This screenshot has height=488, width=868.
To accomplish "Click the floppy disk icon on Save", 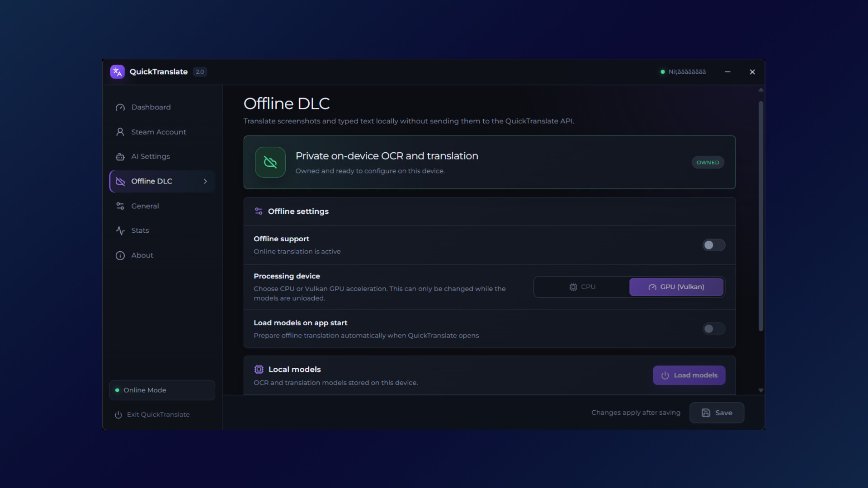I will [x=706, y=413].
